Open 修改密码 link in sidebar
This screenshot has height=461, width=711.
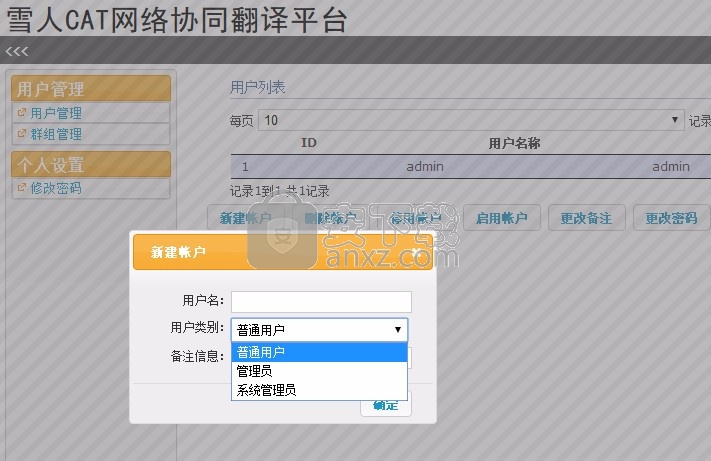(56, 188)
